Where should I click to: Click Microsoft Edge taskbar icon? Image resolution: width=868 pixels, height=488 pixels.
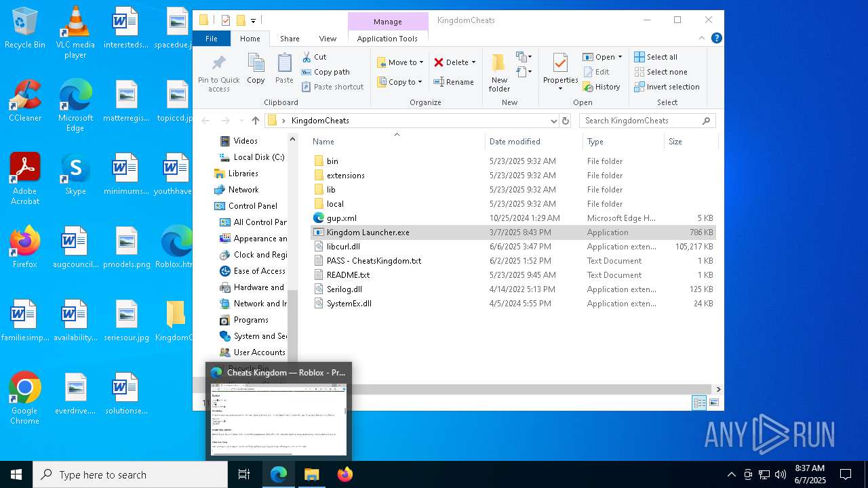pyautogui.click(x=279, y=474)
